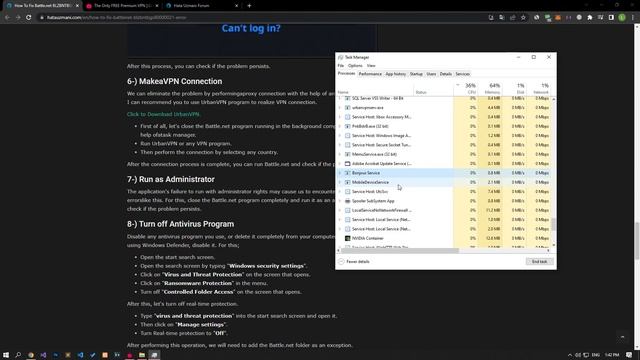
Task: Click the End task button
Action: click(x=539, y=262)
